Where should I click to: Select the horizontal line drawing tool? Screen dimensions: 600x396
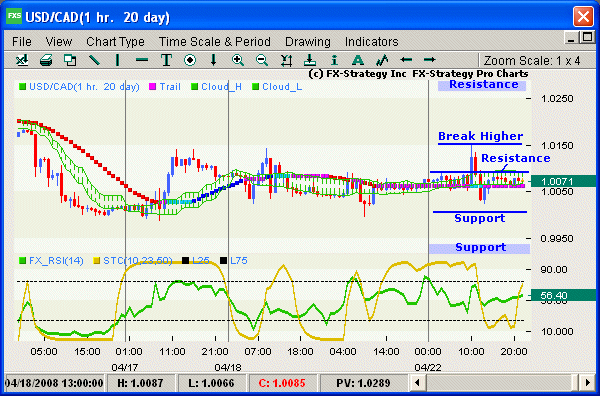tap(142, 60)
